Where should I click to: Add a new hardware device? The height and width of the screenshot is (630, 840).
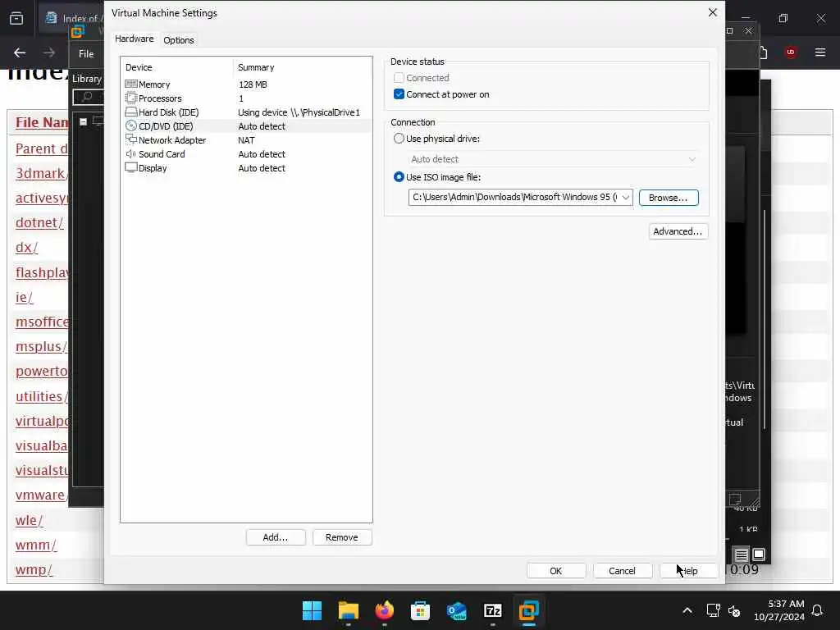(x=276, y=537)
